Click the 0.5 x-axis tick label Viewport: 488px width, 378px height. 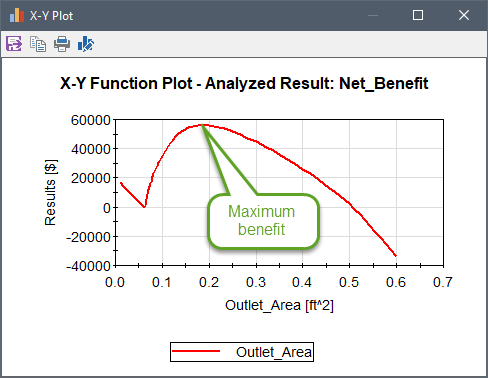click(x=349, y=282)
